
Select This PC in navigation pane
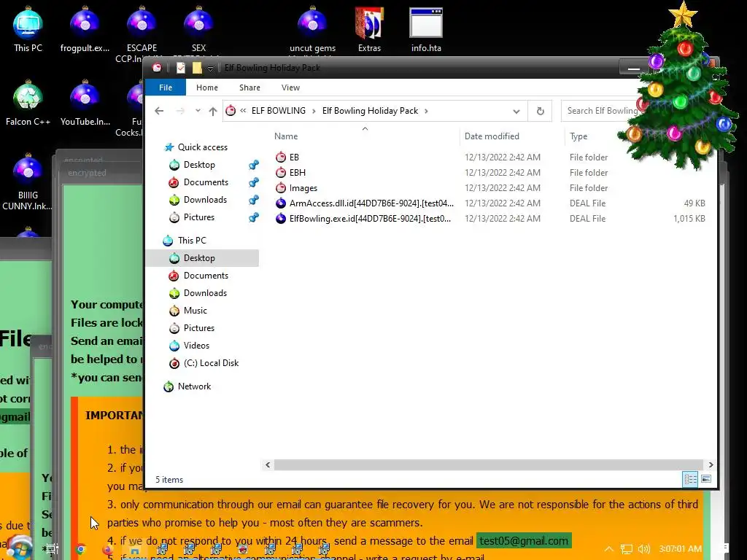click(192, 241)
